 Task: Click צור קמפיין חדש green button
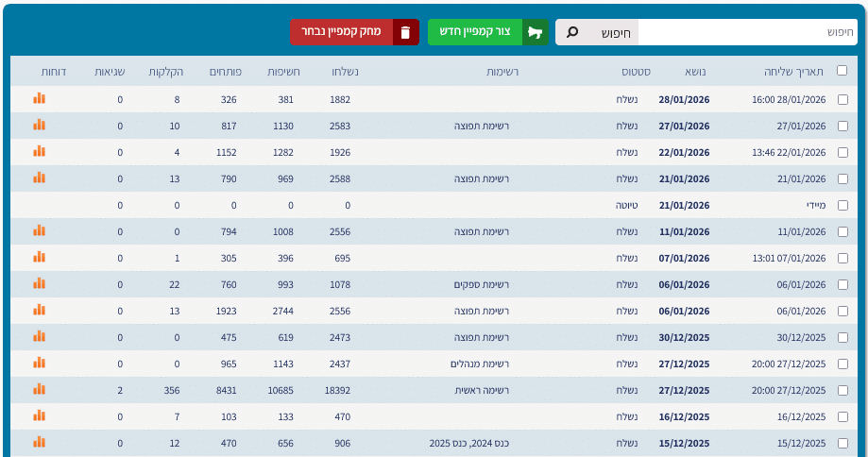click(487, 32)
